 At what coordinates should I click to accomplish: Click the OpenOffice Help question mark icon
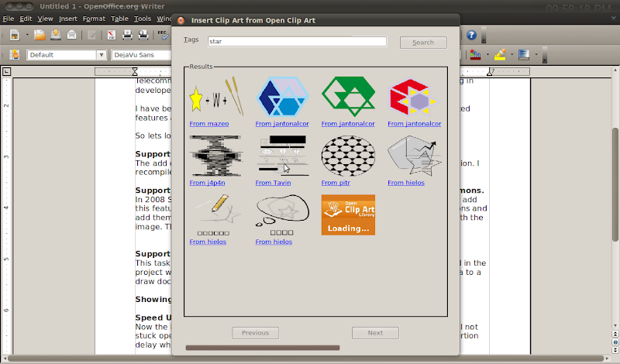471,35
